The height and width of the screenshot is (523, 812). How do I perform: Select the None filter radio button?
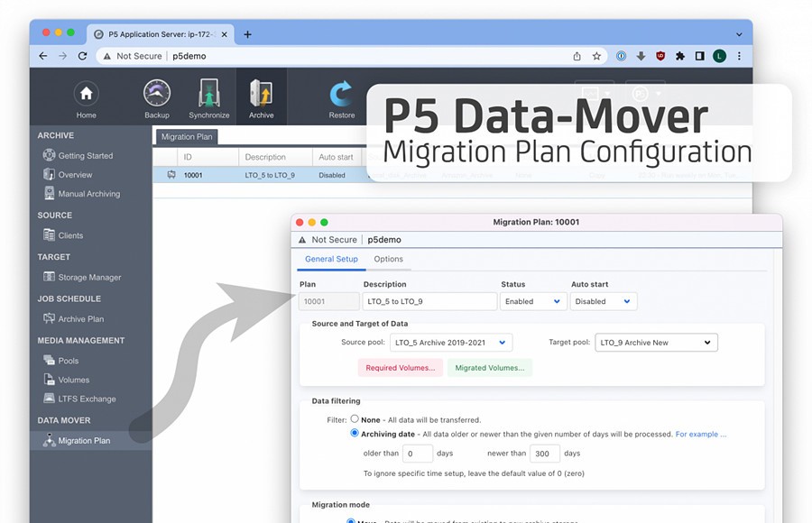point(355,419)
